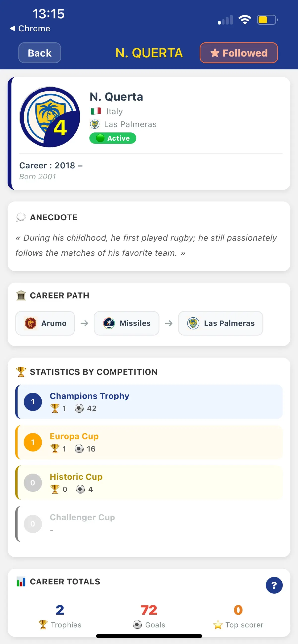
Task: Open the Career Totals help icon
Action: (x=274, y=585)
